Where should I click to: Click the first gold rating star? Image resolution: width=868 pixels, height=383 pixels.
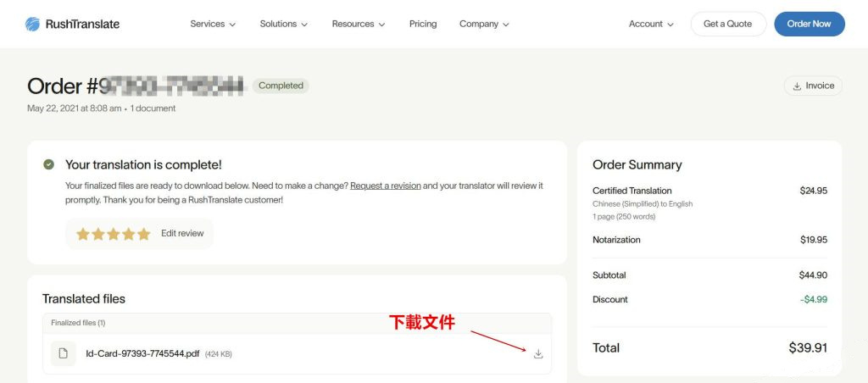tap(83, 234)
